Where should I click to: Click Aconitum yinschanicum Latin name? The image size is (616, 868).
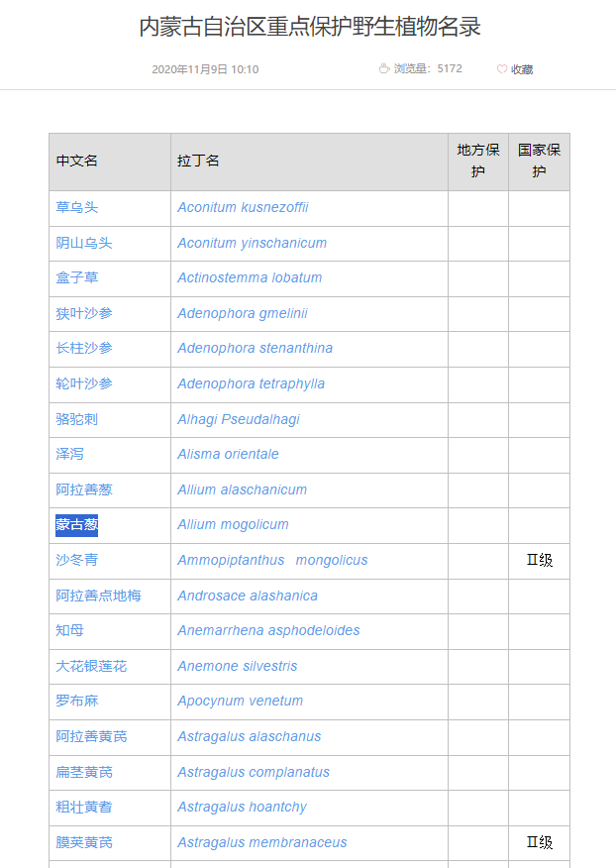coord(252,243)
